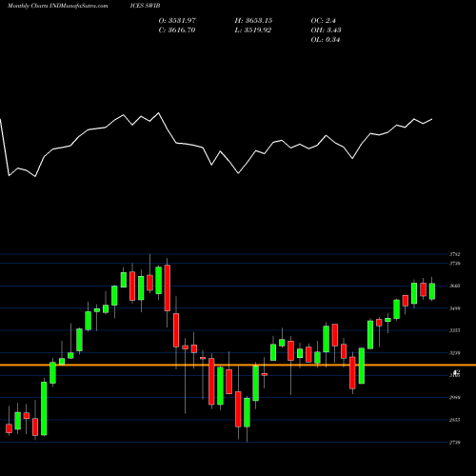Screen dimensions: 476x476
Task: Select the low value L: 3519.92
Action: (x=253, y=30)
